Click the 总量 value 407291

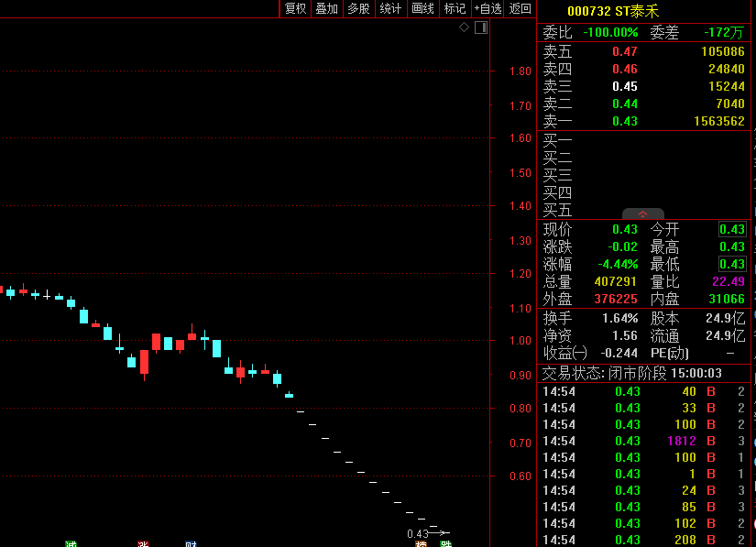tap(615, 281)
